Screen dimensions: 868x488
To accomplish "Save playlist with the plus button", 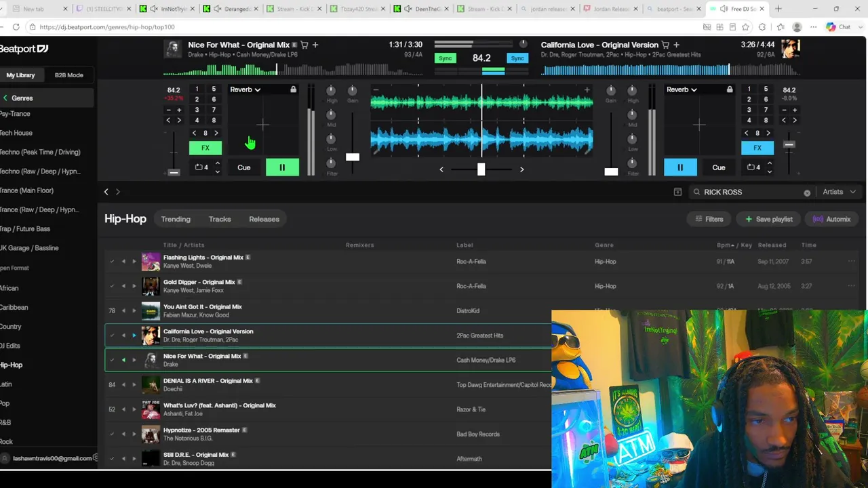I will click(768, 219).
